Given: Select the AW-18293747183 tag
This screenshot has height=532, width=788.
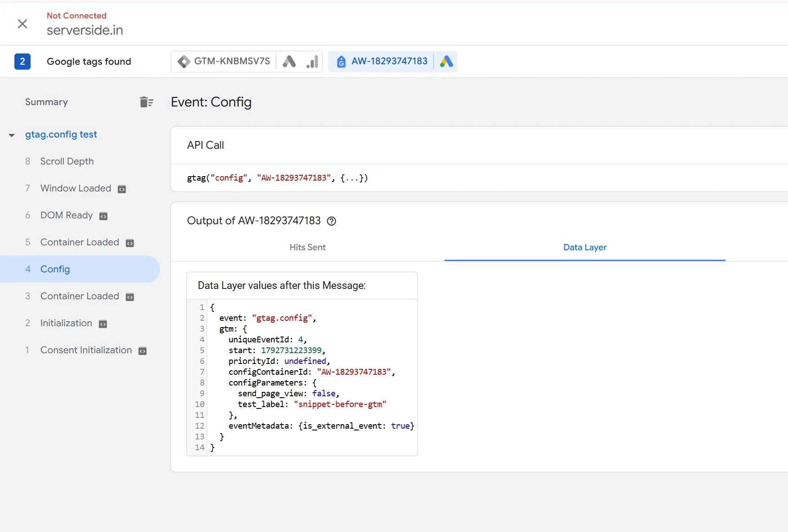Looking at the screenshot, I should (389, 61).
